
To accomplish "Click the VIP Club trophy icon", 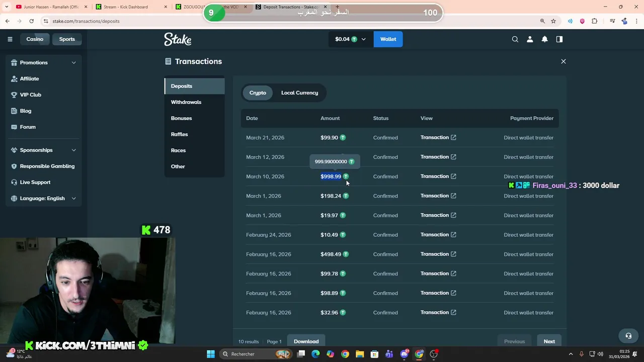I will click(x=15, y=95).
